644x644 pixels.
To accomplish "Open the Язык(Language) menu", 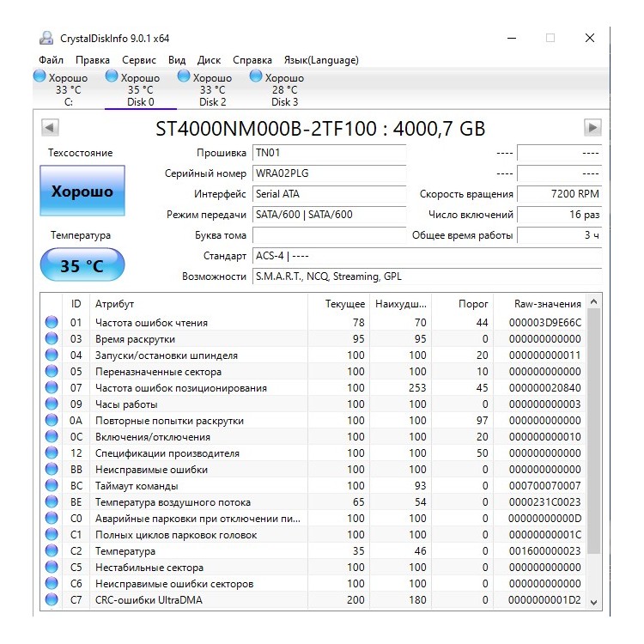I will [321, 60].
